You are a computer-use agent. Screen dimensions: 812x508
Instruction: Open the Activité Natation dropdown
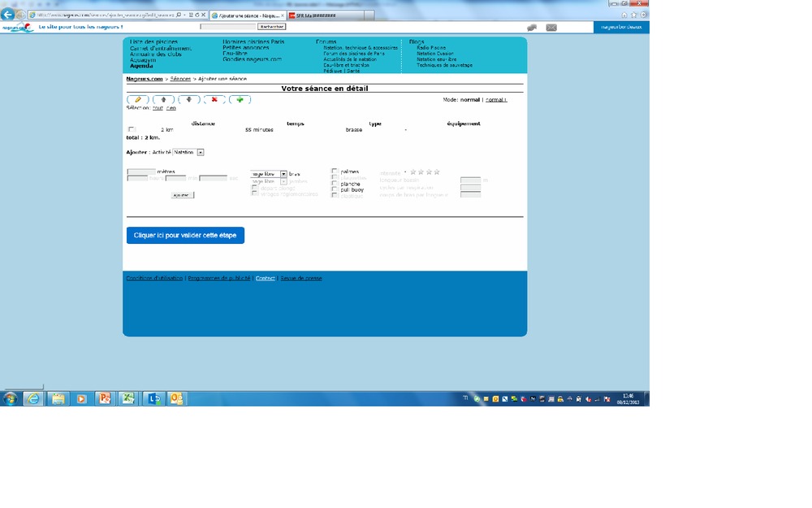coord(200,152)
